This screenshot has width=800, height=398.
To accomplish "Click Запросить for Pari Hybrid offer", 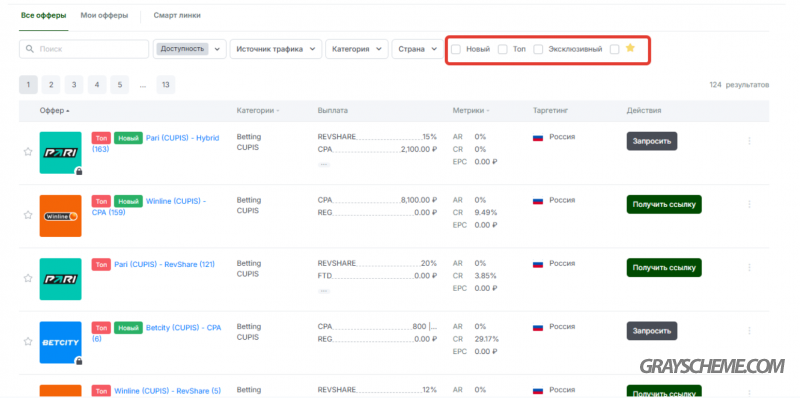I will coord(652,141).
